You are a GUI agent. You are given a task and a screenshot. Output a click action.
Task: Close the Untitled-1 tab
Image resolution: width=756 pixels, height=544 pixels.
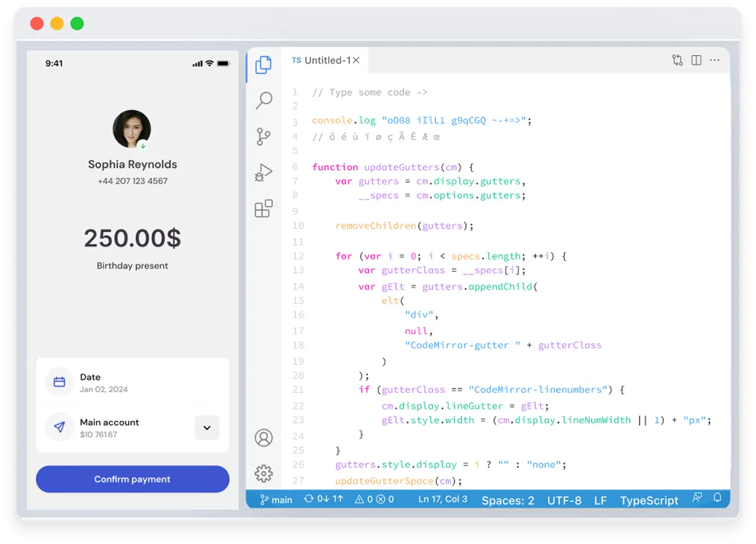tap(357, 60)
